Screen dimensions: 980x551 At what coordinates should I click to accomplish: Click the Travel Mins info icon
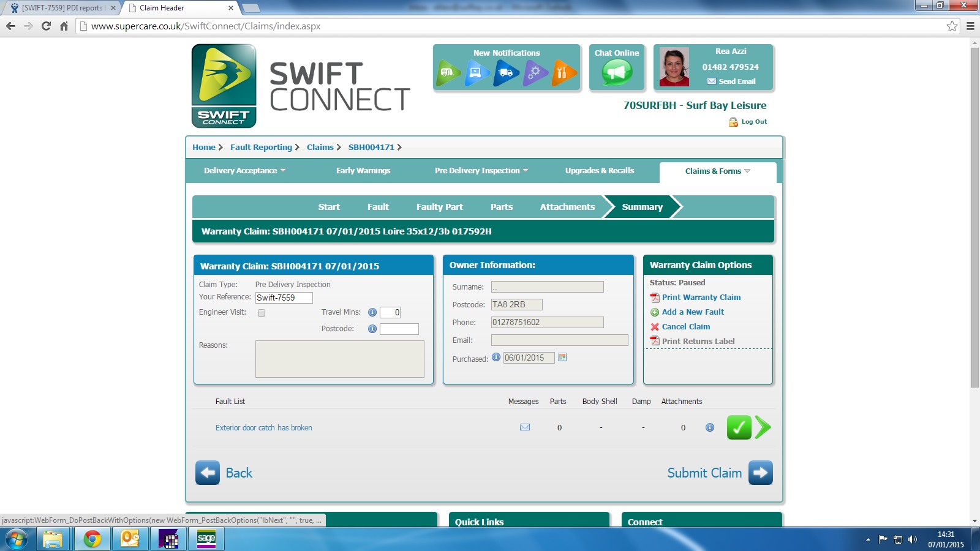coord(372,312)
